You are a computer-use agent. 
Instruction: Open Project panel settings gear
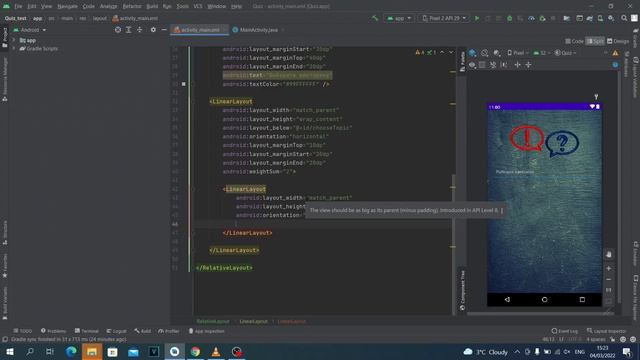pyautogui.click(x=153, y=30)
